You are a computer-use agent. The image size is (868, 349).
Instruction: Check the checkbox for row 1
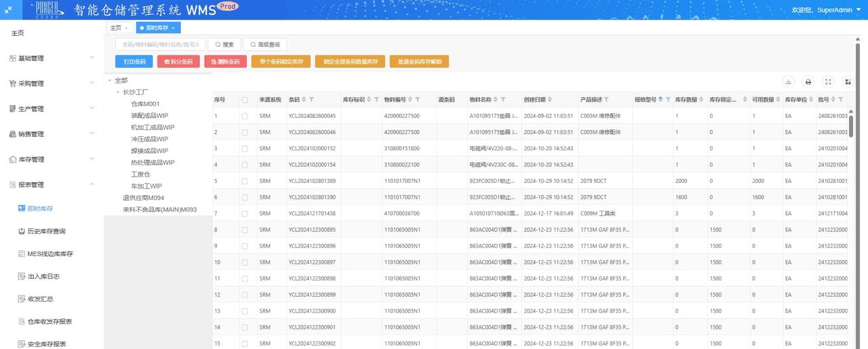pos(245,116)
